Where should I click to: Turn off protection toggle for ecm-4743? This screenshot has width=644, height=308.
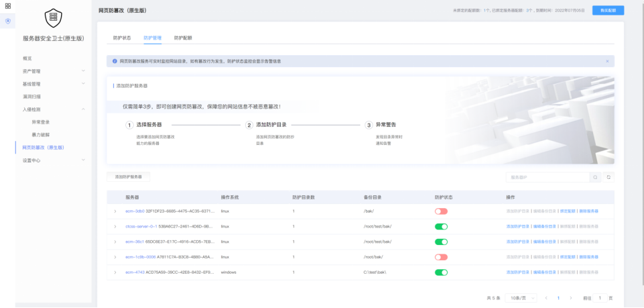(441, 272)
